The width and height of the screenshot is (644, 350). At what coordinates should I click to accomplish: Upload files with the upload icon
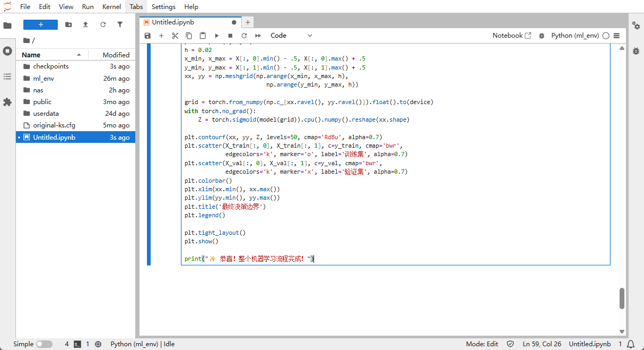[x=85, y=24]
